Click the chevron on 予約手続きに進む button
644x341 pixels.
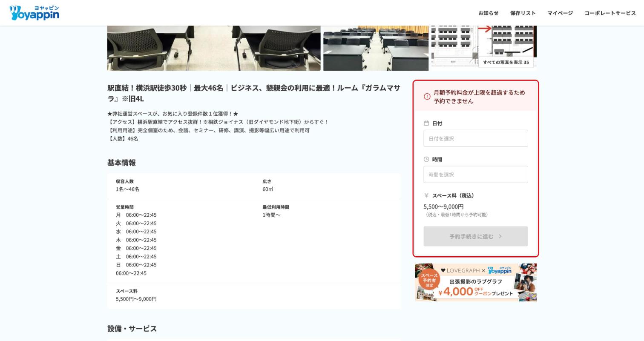click(x=500, y=236)
